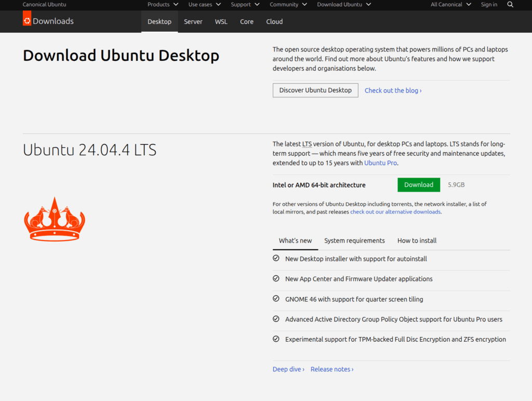Click the Discover Ubuntu Desktop button
This screenshot has width=532, height=401.
coord(315,90)
